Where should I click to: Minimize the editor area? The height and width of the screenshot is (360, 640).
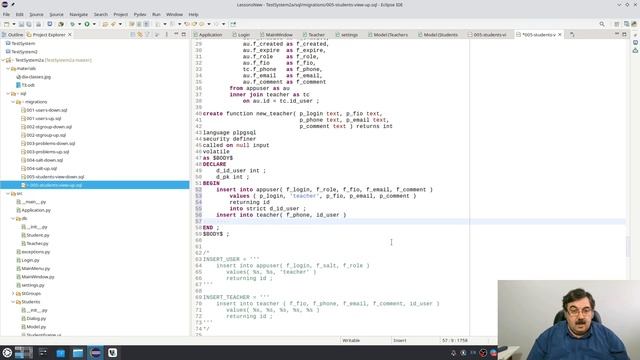pyautogui.click(x=617, y=35)
